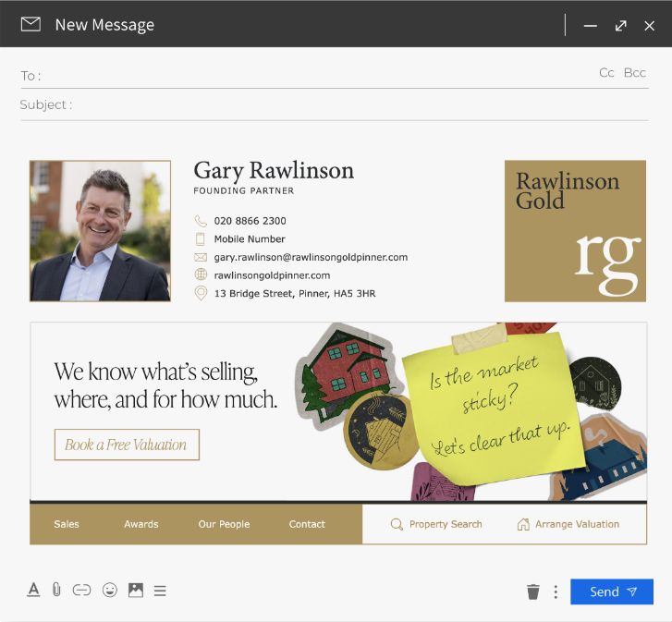
Task: Open text formatting options (underlined A icon)
Action: [33, 590]
